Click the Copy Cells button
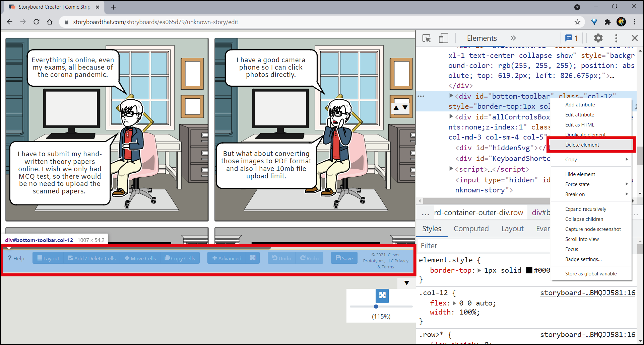Image resolution: width=644 pixels, height=345 pixels. click(180, 258)
